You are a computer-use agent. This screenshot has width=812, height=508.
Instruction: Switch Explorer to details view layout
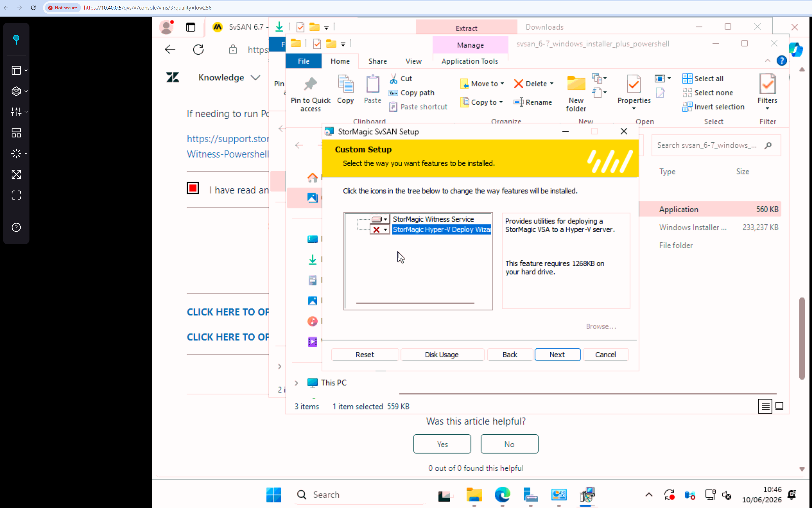pos(765,406)
